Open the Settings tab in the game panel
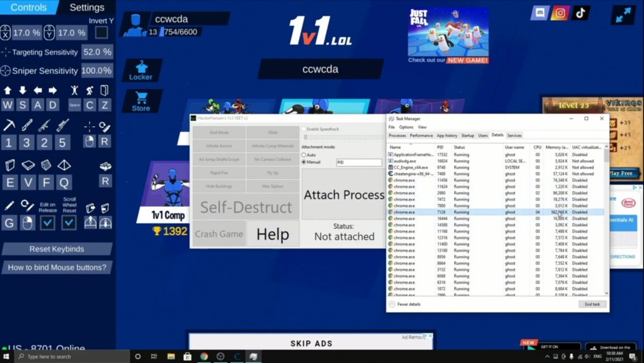Viewport: 644px width, 363px height. 86,8
